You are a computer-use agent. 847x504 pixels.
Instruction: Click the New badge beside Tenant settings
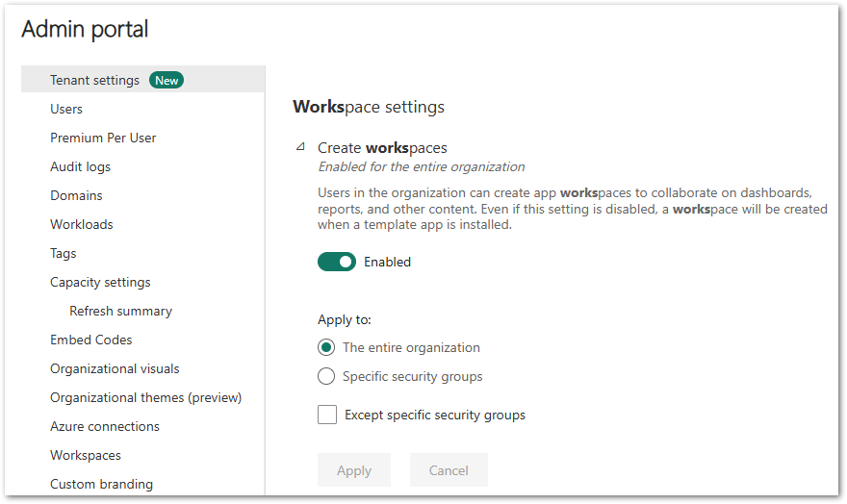point(167,80)
